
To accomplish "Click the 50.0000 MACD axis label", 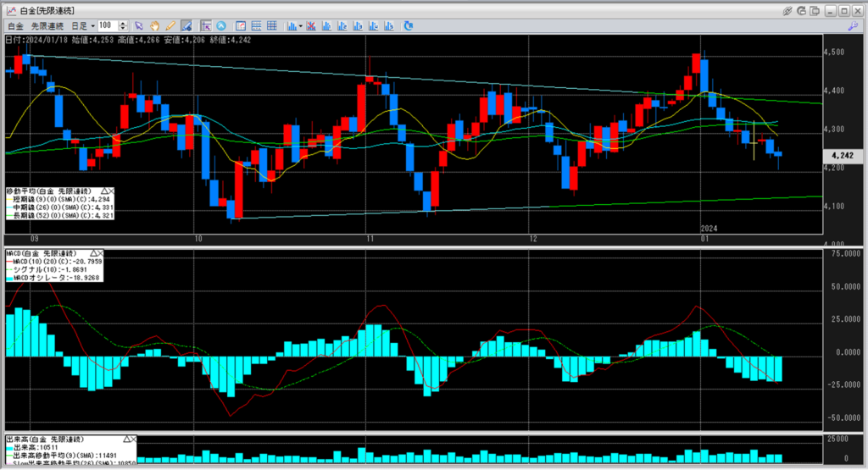I will 845,287.
